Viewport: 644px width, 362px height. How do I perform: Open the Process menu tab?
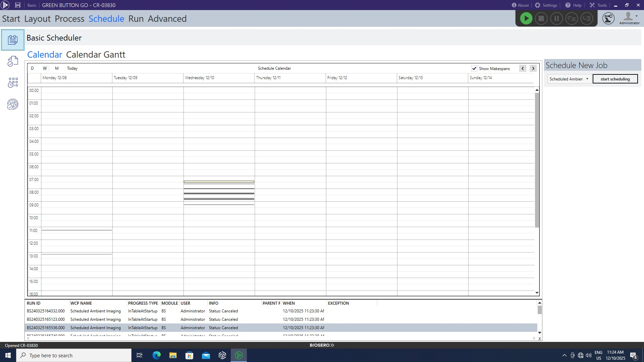point(69,19)
